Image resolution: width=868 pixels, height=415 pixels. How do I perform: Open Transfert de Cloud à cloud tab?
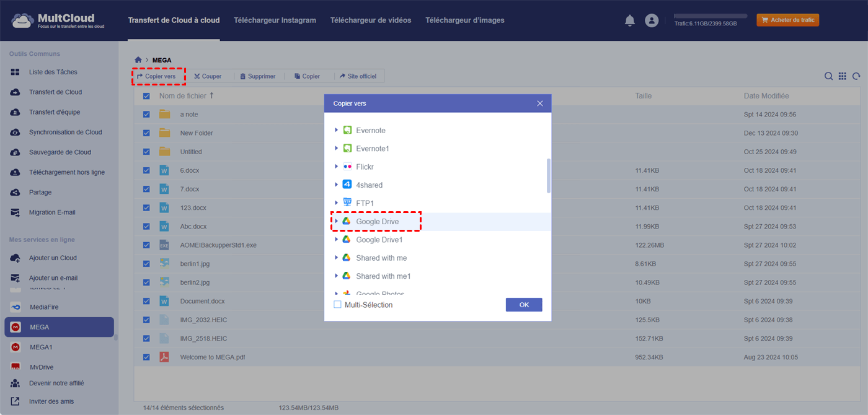174,20
